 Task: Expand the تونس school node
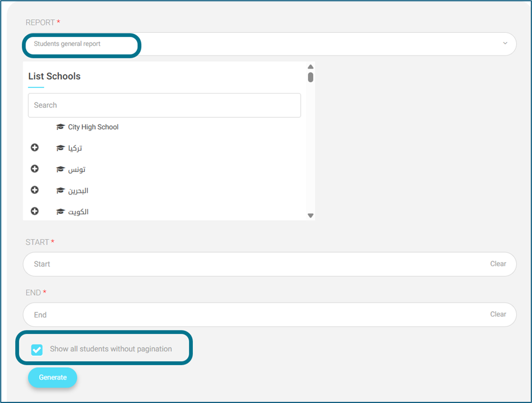pyautogui.click(x=35, y=169)
